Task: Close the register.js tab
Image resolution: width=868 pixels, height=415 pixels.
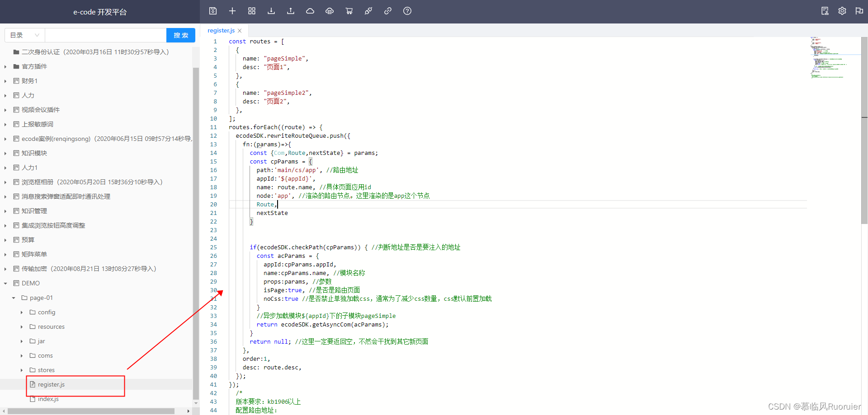Action: (x=240, y=31)
